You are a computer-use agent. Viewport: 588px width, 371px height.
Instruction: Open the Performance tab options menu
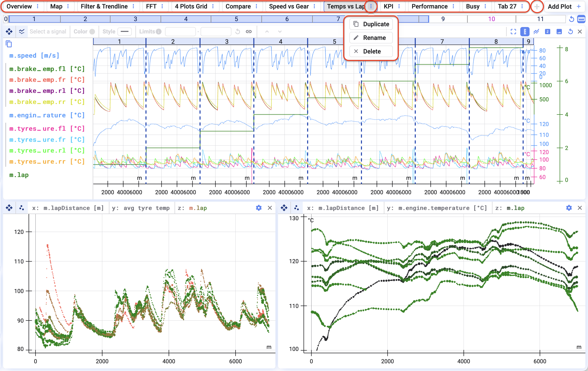coord(453,6)
